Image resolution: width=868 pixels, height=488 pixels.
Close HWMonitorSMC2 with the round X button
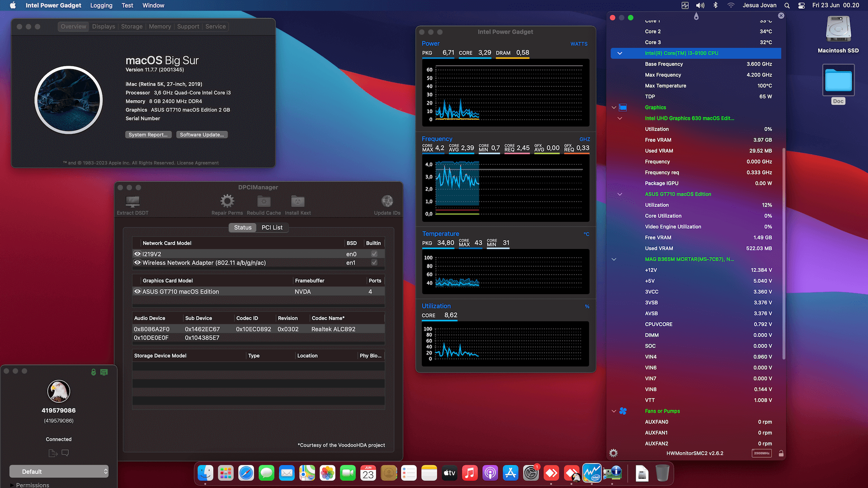tap(781, 16)
